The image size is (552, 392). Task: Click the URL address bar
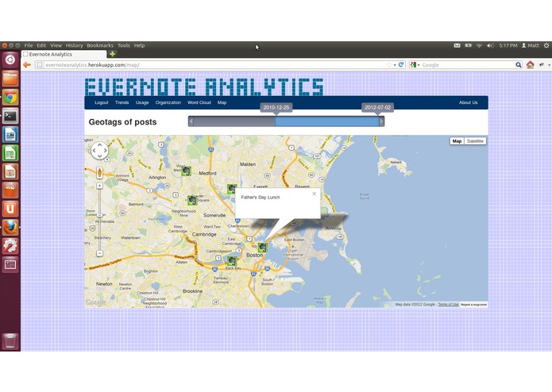click(211, 65)
